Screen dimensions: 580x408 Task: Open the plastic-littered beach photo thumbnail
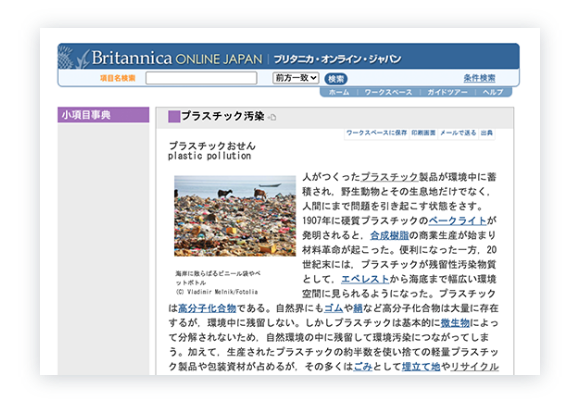pos(235,216)
